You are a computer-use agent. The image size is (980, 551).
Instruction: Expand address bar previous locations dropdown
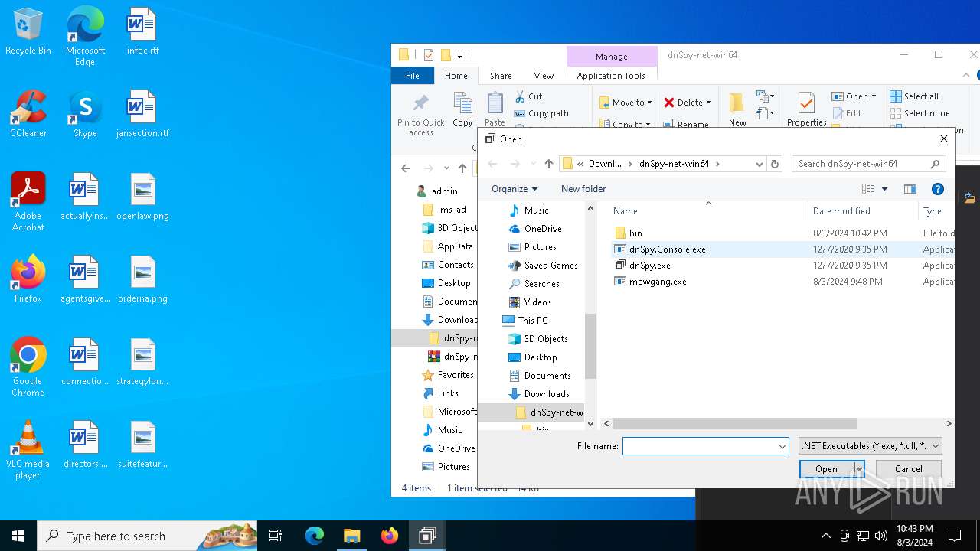point(759,164)
